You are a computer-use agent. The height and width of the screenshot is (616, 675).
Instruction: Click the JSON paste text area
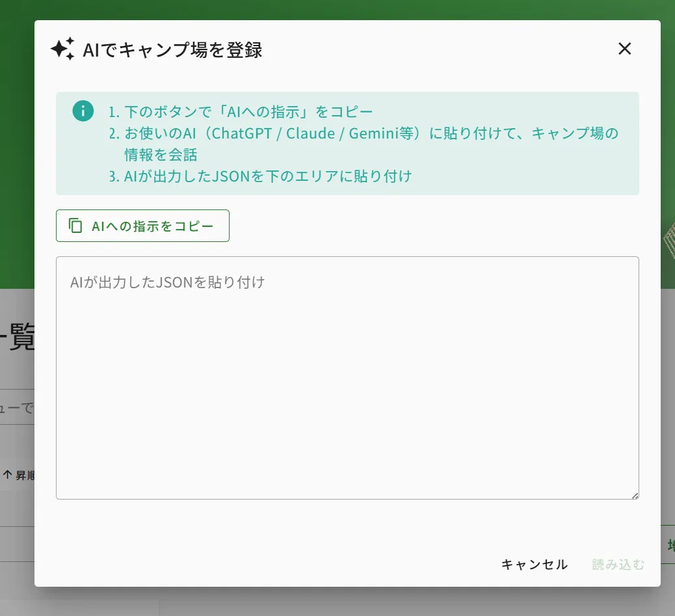point(348,377)
